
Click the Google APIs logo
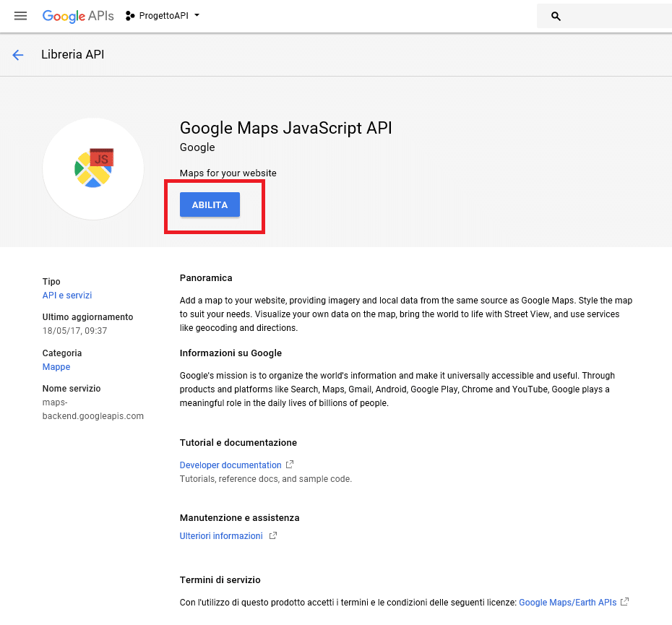point(78,16)
